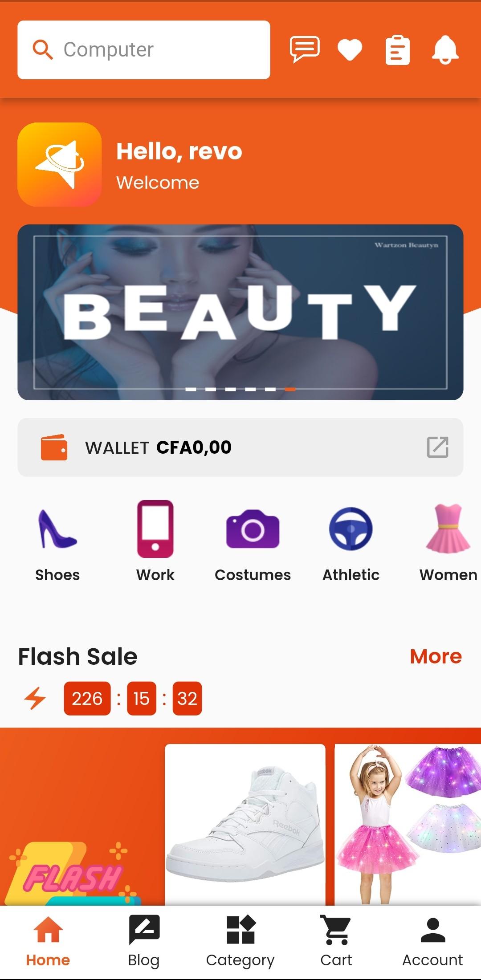Click More link beside Flash Sale
Screen dimensions: 481x980
(436, 656)
